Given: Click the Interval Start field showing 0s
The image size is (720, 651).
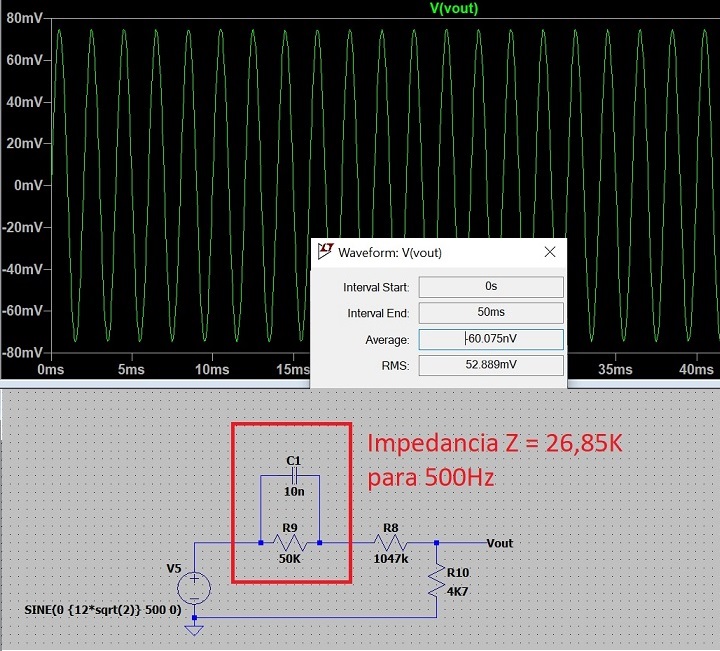Looking at the screenshot, I should (491, 287).
